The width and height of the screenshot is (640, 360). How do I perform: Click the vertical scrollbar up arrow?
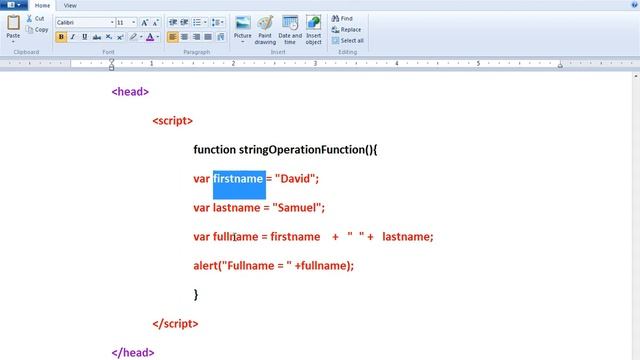636,76
